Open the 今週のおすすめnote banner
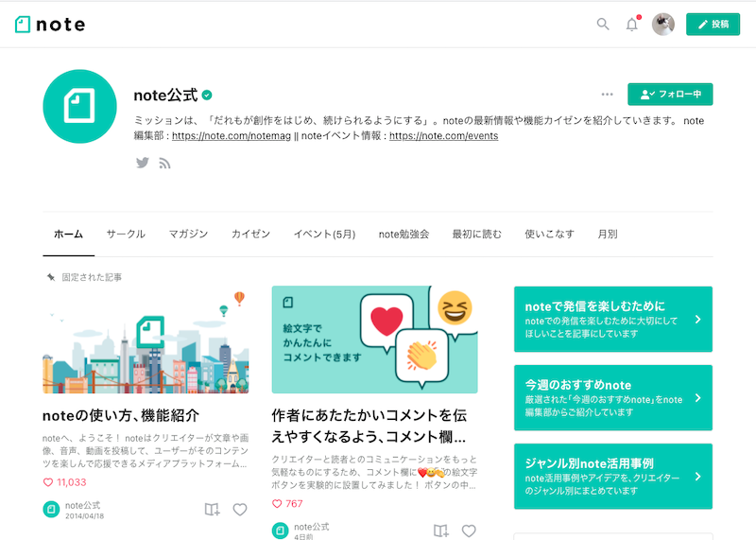This screenshot has width=756, height=540. [x=613, y=397]
